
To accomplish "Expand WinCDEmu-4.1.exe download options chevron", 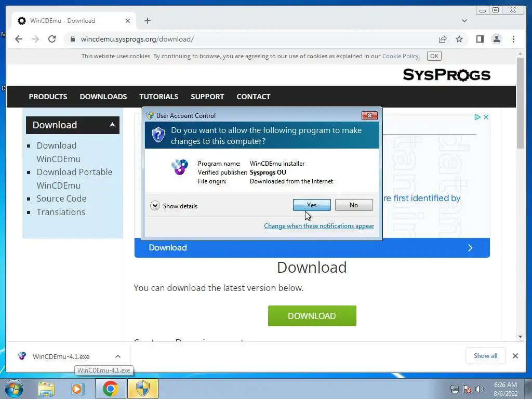I will [x=118, y=356].
